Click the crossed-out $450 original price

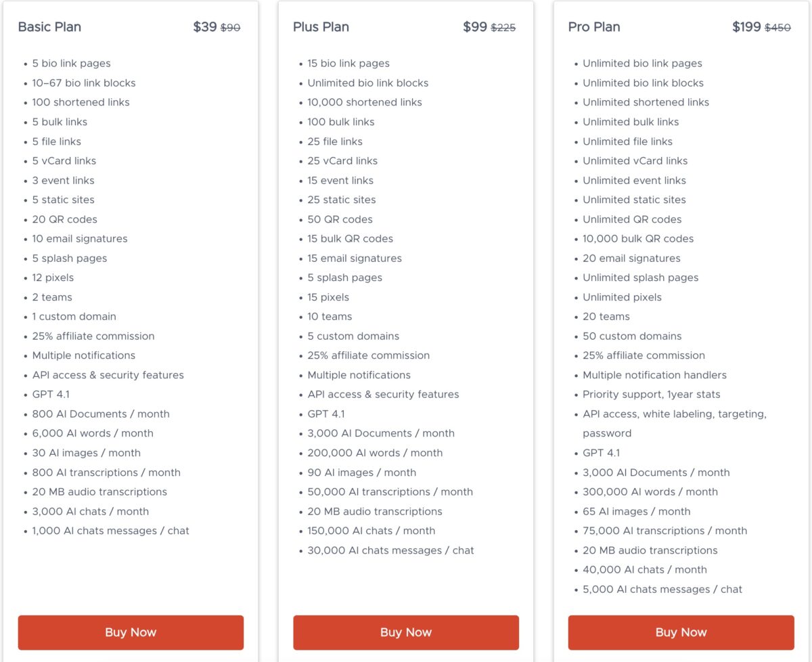(x=780, y=28)
